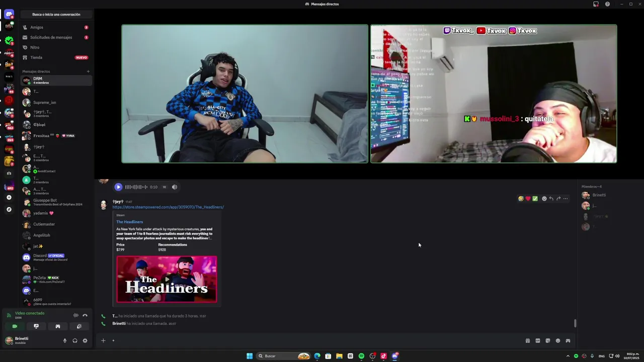Deafen with the headphones icon
This screenshot has height=362, width=644.
(x=74, y=340)
